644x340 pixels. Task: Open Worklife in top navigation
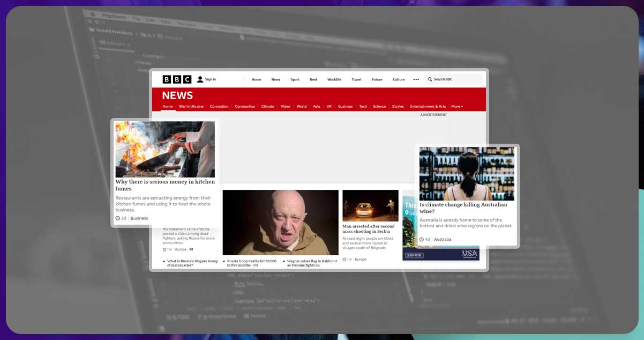coord(334,79)
